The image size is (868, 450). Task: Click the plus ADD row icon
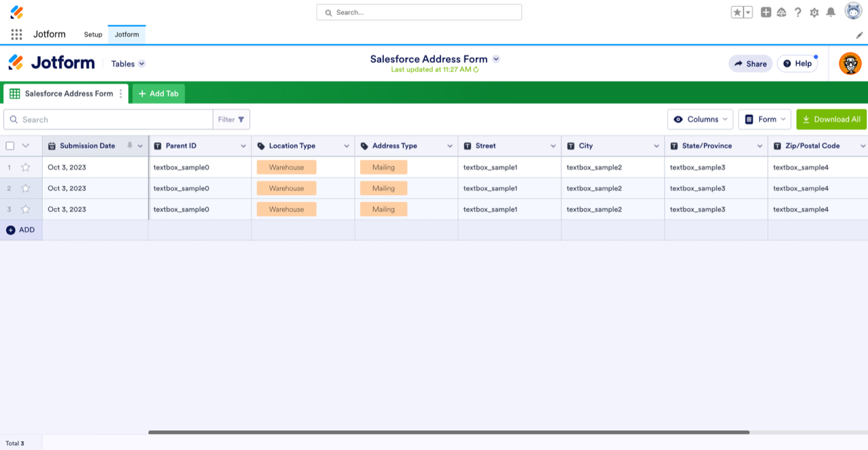click(x=10, y=230)
